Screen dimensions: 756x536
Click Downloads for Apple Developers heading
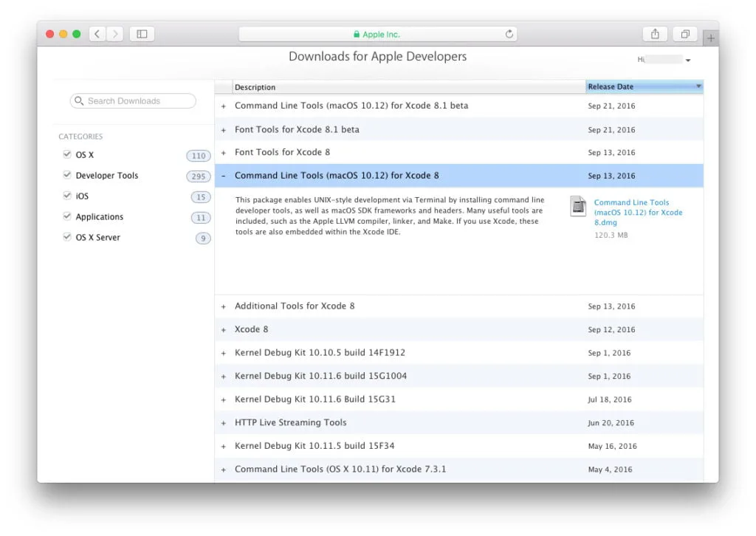point(377,56)
